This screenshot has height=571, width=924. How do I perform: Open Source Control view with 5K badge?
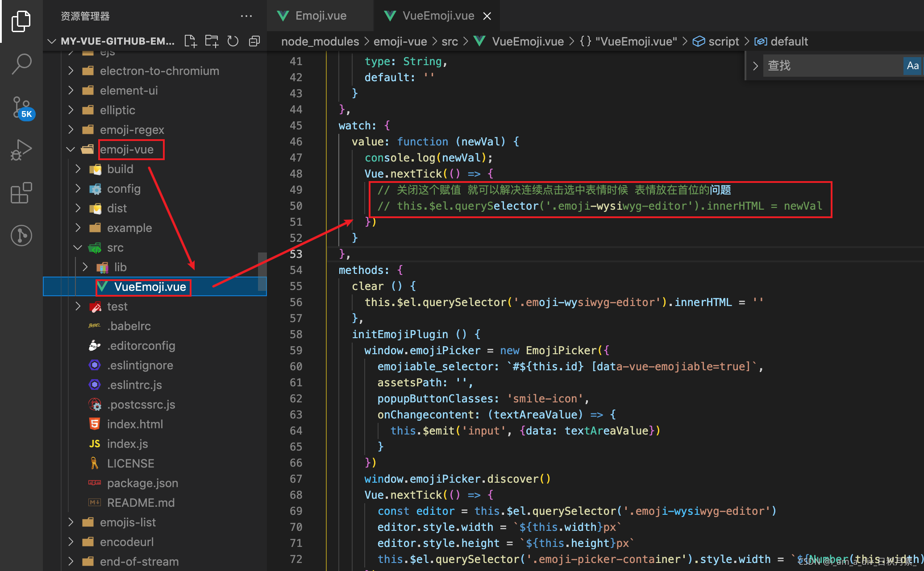pos(21,107)
